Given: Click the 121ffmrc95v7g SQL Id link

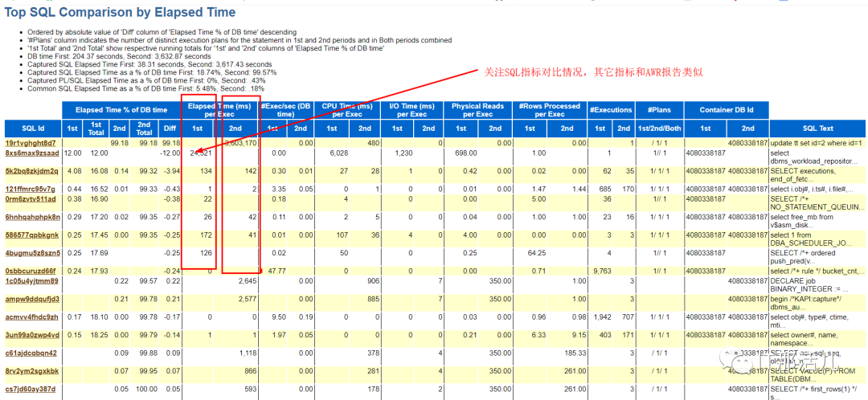Looking at the screenshot, I should pyautogui.click(x=31, y=190).
